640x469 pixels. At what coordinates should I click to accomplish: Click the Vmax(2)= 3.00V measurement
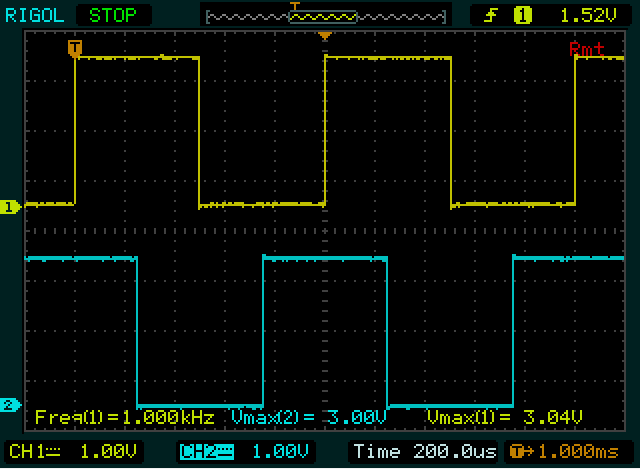308,418
